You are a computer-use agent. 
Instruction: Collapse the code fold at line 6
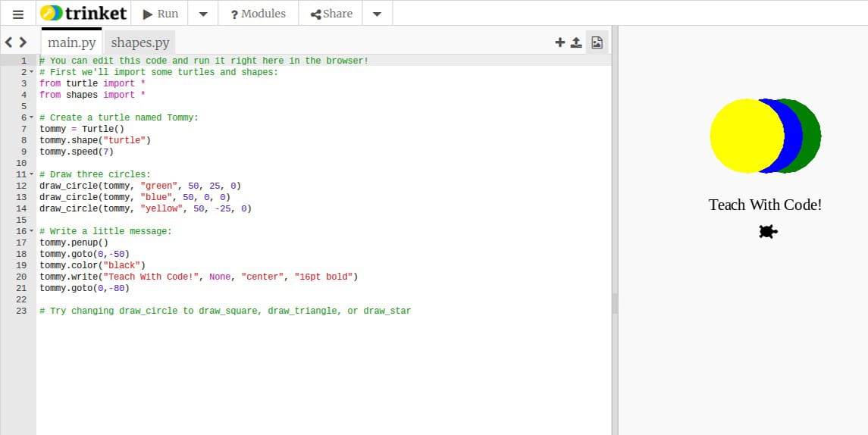click(x=31, y=117)
